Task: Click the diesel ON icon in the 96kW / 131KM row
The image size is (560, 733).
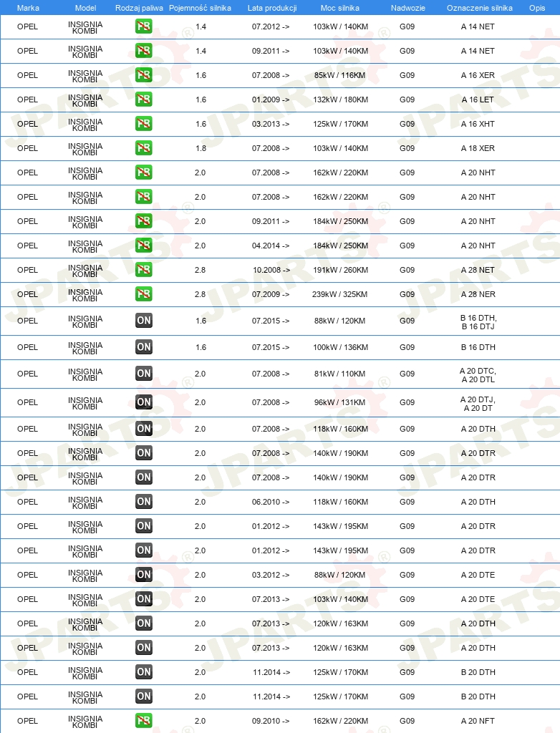Action: point(144,402)
